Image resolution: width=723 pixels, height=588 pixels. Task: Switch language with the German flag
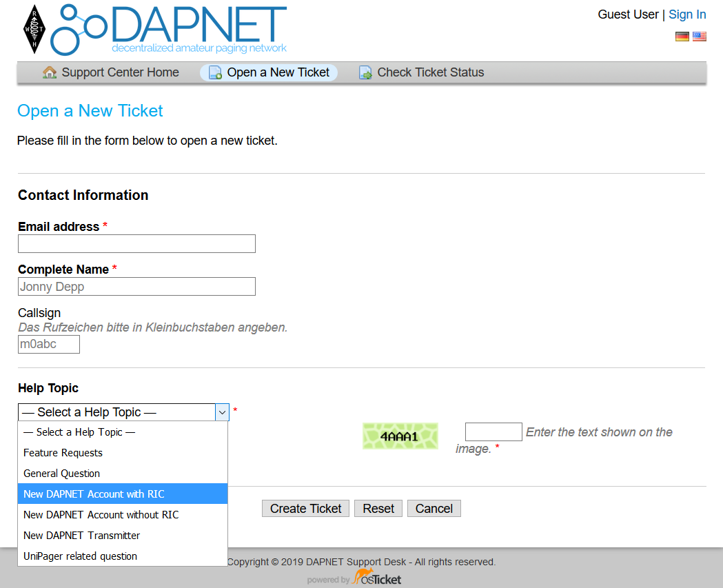682,37
